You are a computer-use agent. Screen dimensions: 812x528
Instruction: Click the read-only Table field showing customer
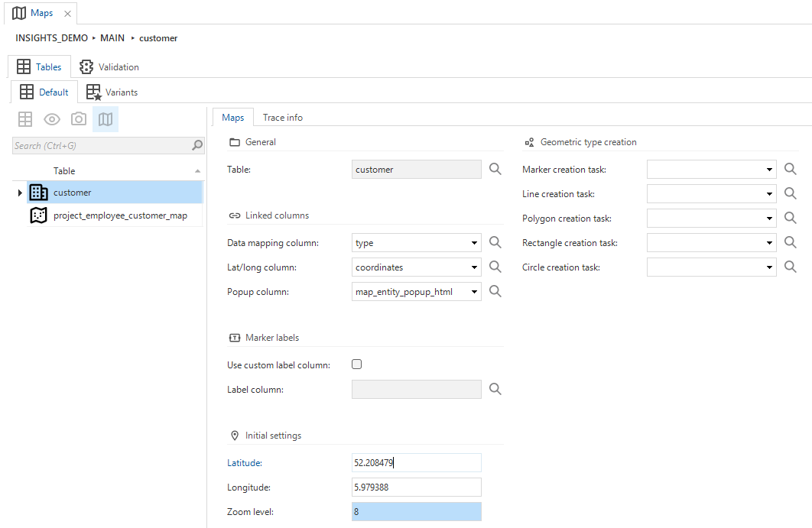tap(417, 170)
